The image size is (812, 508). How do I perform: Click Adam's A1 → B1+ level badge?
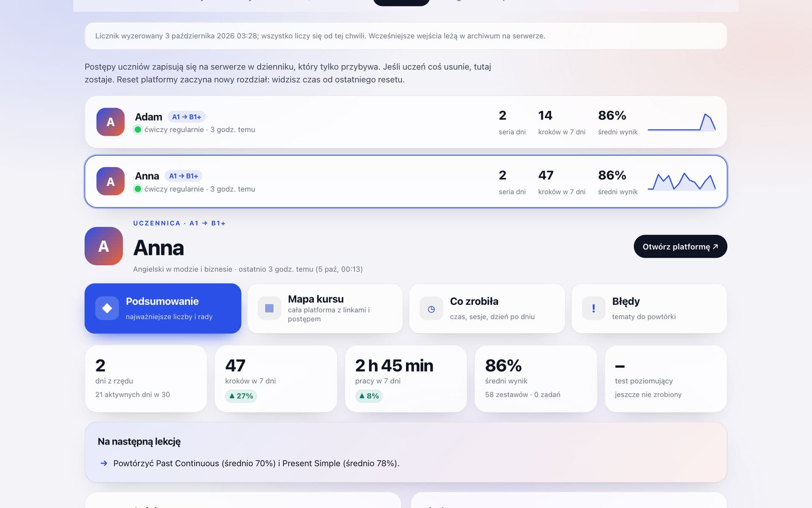[x=187, y=117]
